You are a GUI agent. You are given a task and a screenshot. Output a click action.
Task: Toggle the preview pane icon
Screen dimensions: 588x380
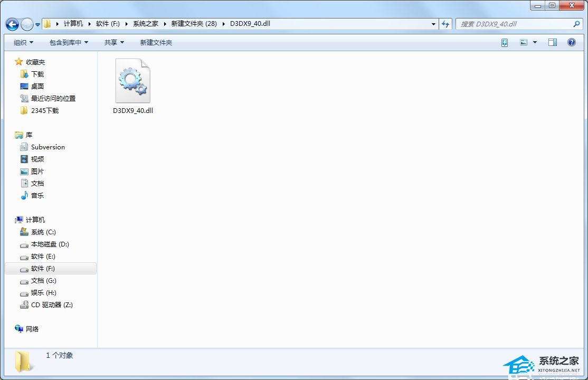(x=552, y=42)
